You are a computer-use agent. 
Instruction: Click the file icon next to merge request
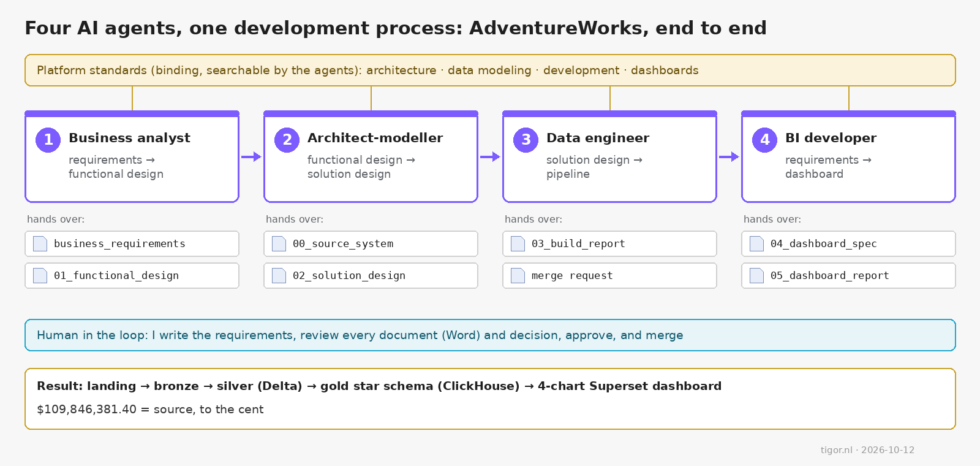(518, 275)
